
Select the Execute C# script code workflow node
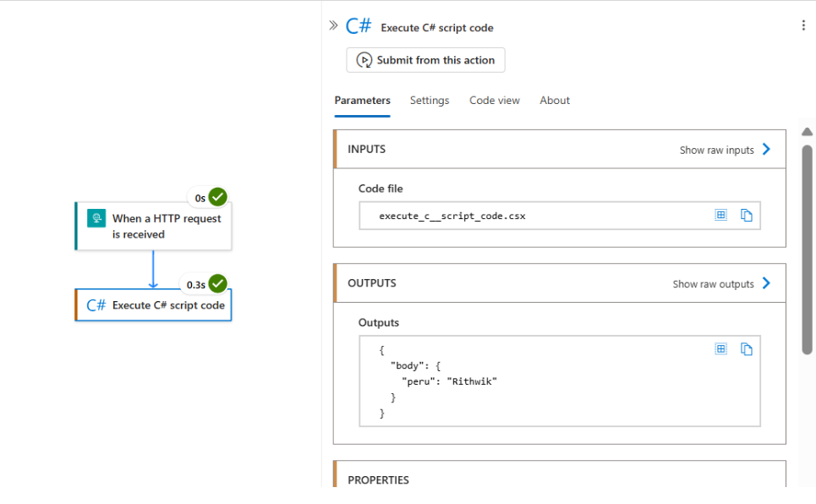coord(153,305)
